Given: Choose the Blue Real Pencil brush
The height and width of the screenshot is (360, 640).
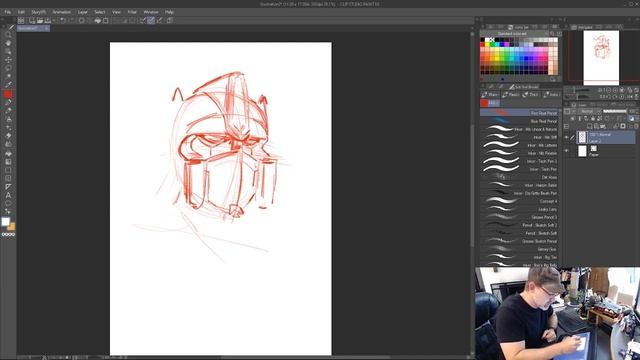Looking at the screenshot, I should (x=519, y=121).
